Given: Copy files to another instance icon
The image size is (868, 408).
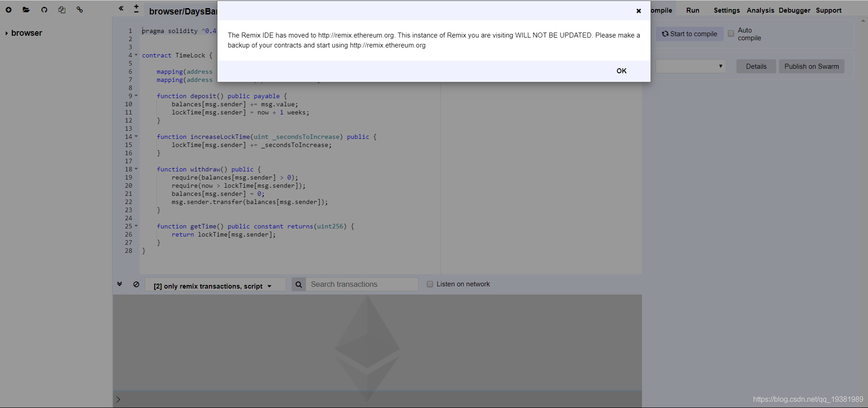Looking at the screenshot, I should (62, 9).
